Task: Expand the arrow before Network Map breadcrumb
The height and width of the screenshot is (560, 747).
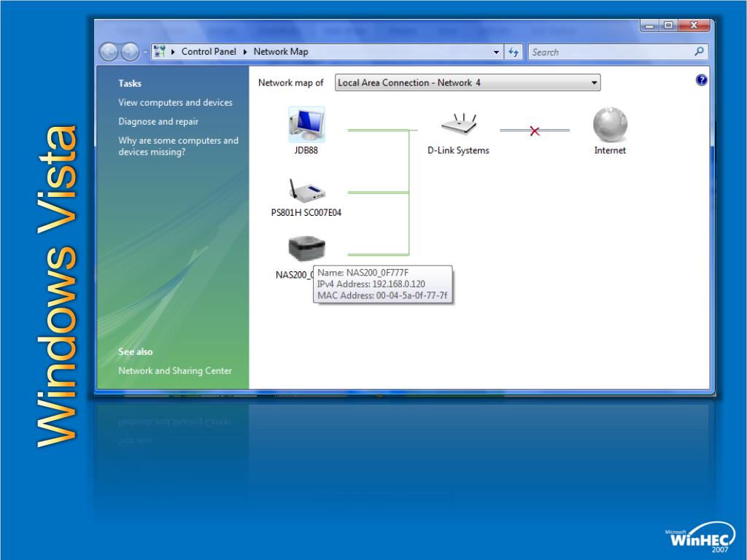Action: tap(245, 52)
